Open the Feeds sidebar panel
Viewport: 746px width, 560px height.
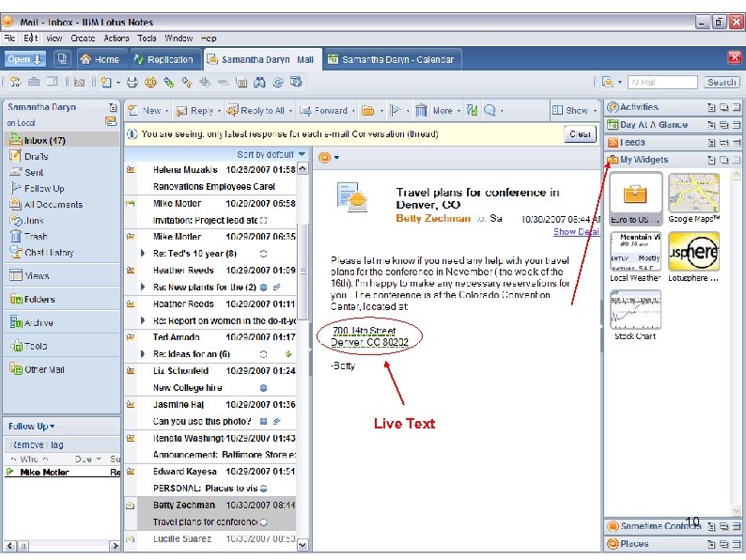click(627, 142)
